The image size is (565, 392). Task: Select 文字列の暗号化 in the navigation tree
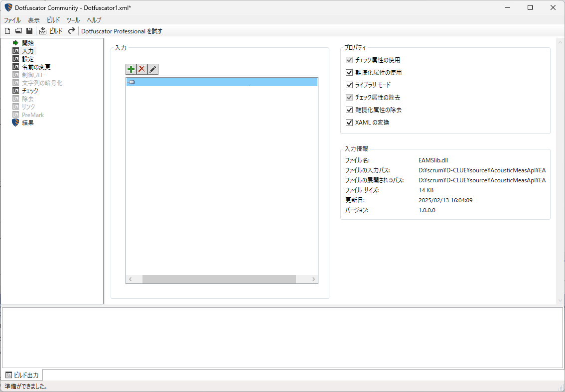(x=42, y=83)
